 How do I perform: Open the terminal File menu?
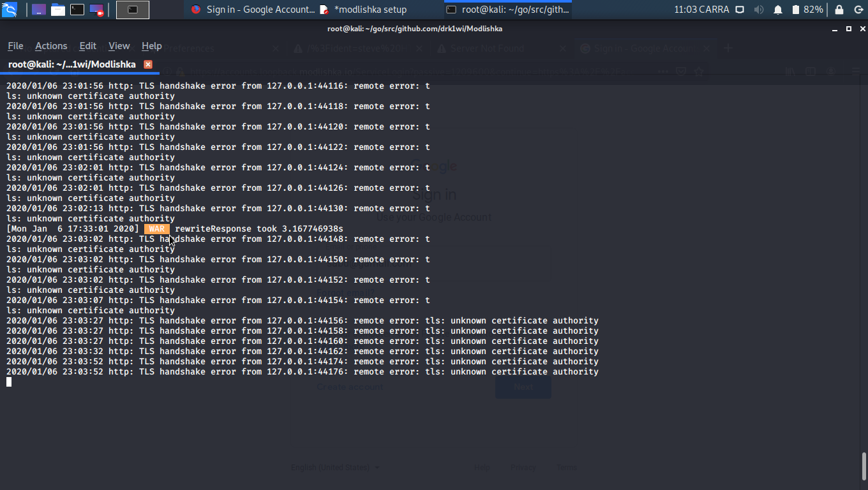[x=15, y=46]
